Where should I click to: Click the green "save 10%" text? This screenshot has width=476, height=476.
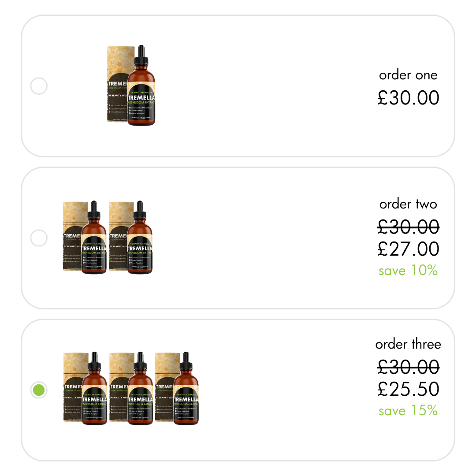pos(408,270)
